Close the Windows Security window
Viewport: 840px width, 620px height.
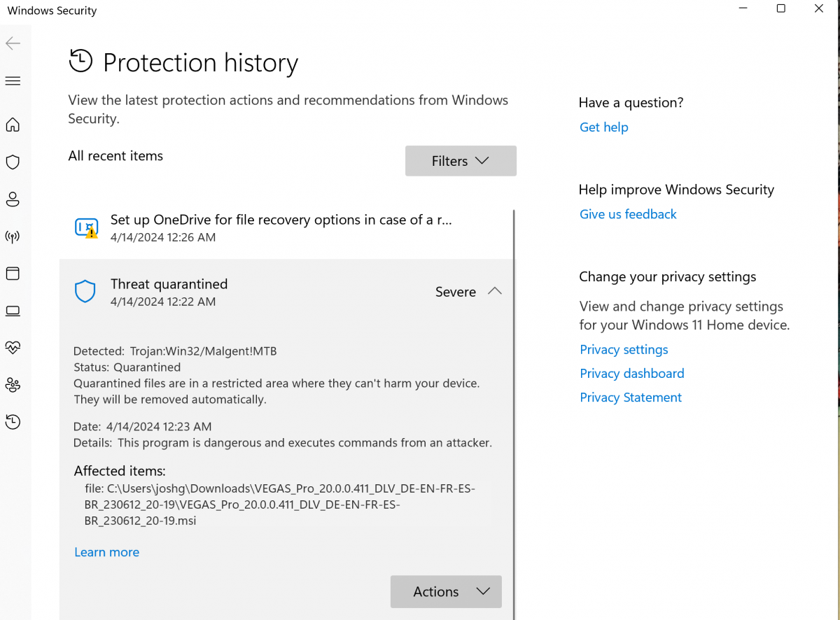[819, 8]
